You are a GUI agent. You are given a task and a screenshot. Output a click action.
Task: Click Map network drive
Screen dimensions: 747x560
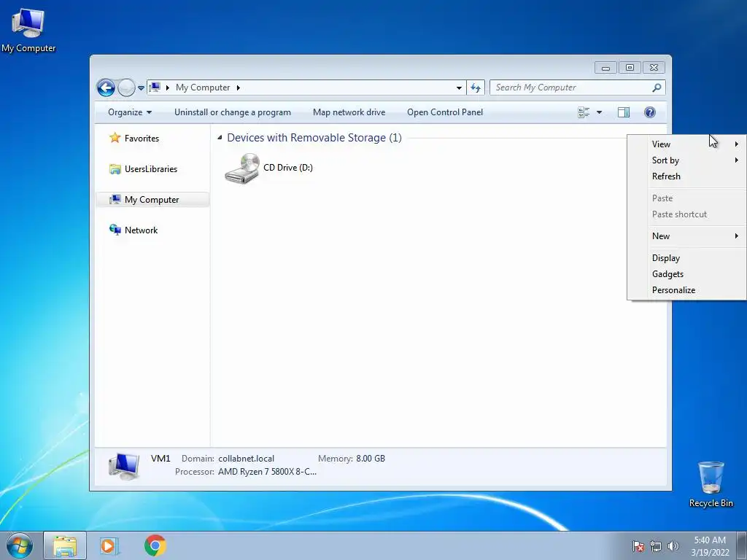(x=349, y=112)
